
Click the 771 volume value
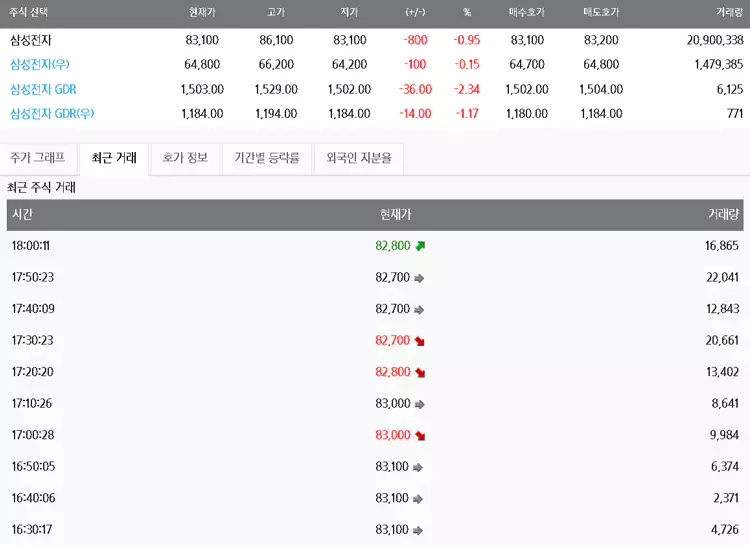point(735,114)
